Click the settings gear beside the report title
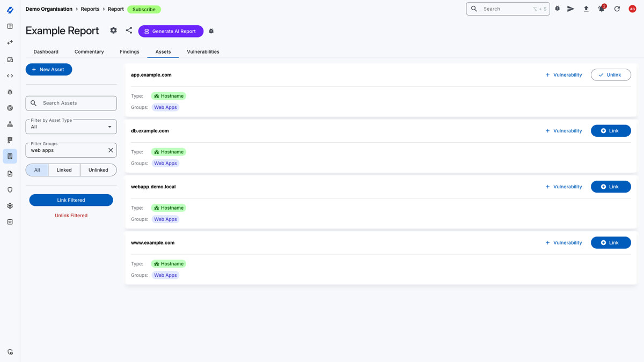 (113, 31)
